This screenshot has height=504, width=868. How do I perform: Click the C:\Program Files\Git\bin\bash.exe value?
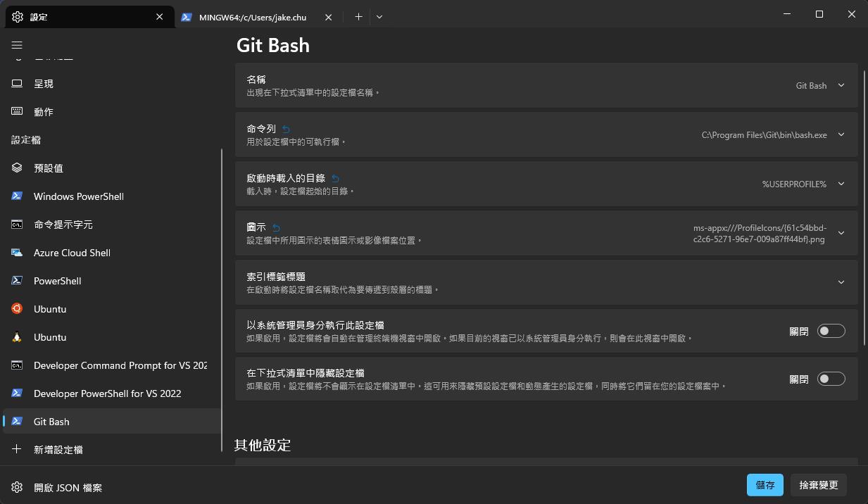(x=764, y=134)
